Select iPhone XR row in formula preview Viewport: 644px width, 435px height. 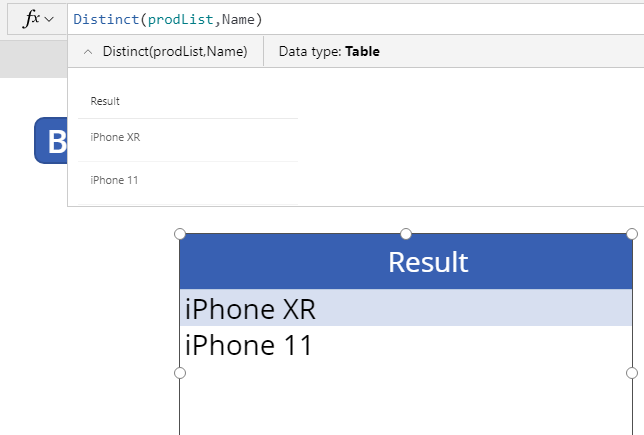[x=188, y=140]
